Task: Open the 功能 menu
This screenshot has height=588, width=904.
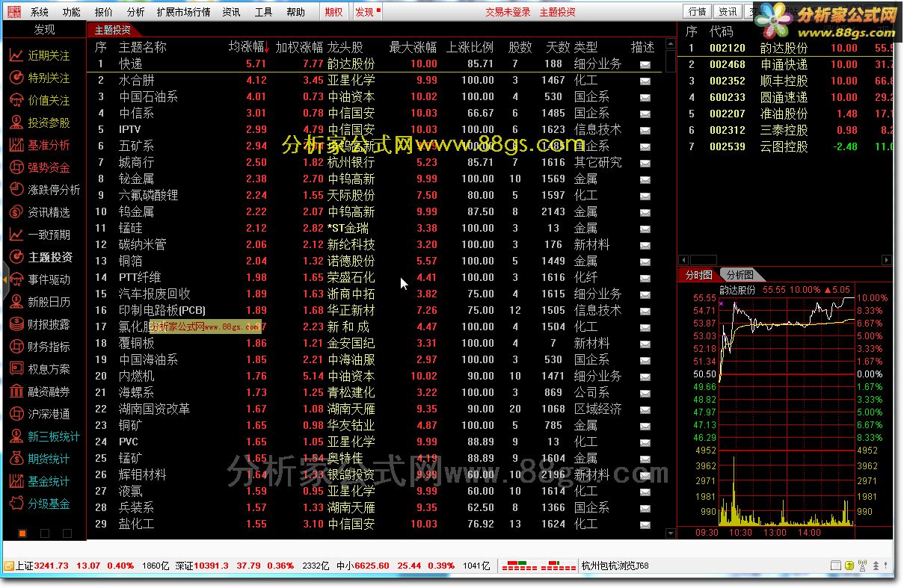Action: [72, 12]
